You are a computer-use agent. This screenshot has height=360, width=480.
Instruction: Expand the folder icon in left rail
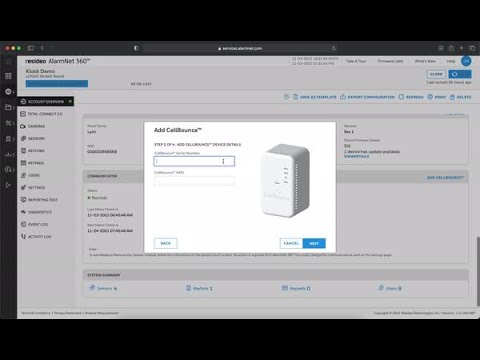(9, 107)
